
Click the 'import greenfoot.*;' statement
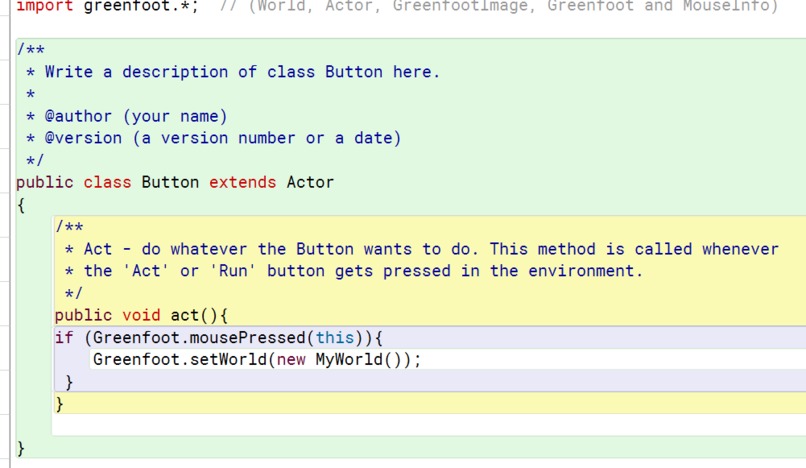click(x=107, y=6)
